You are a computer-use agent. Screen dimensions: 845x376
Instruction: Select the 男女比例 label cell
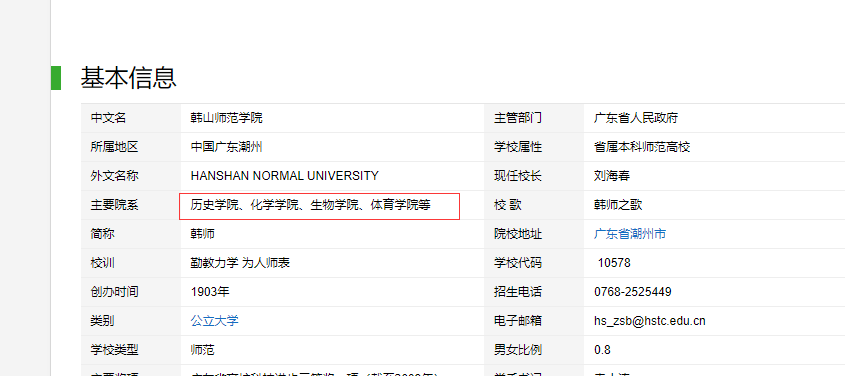[534, 351]
